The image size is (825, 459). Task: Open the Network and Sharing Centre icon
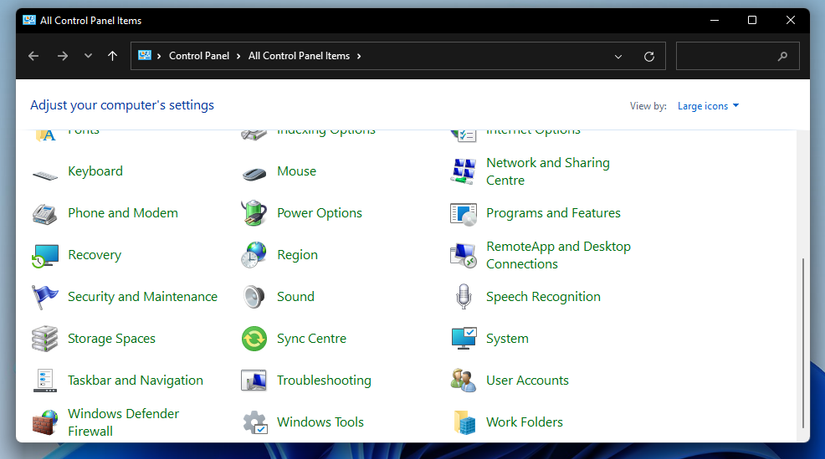464,172
